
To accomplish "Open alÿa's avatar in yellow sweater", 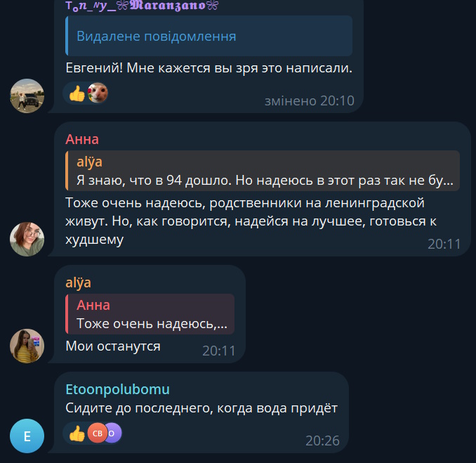I will point(27,346).
